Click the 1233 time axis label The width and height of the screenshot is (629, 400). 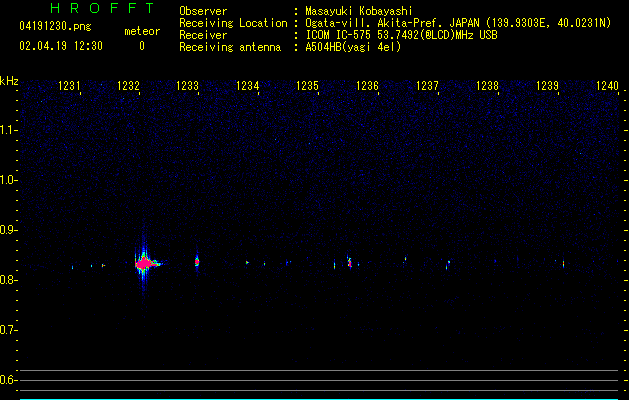[x=188, y=86]
